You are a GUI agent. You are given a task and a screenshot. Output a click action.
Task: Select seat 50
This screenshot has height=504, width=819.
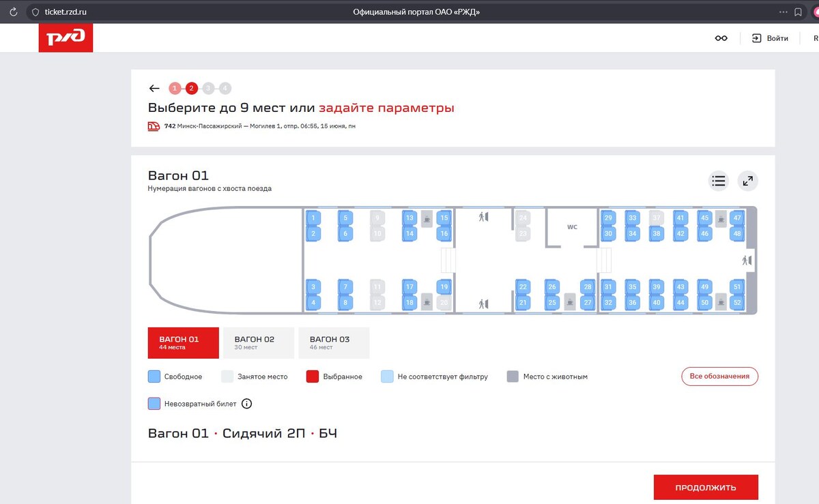705,302
